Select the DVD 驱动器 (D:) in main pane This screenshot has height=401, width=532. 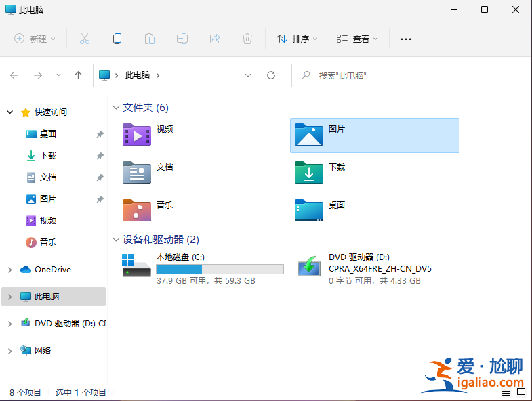pyautogui.click(x=364, y=269)
